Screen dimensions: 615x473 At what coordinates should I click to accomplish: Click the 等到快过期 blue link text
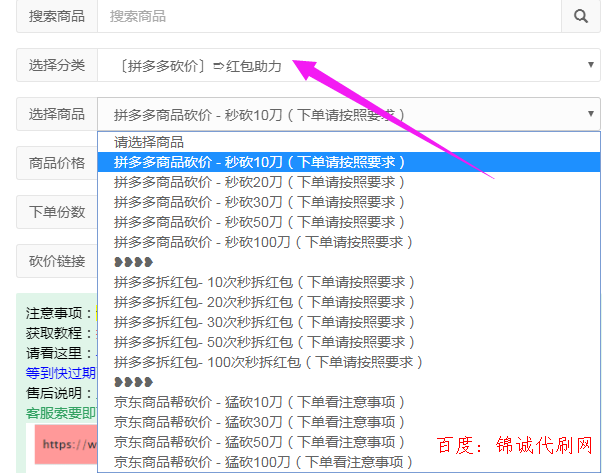(x=60, y=372)
